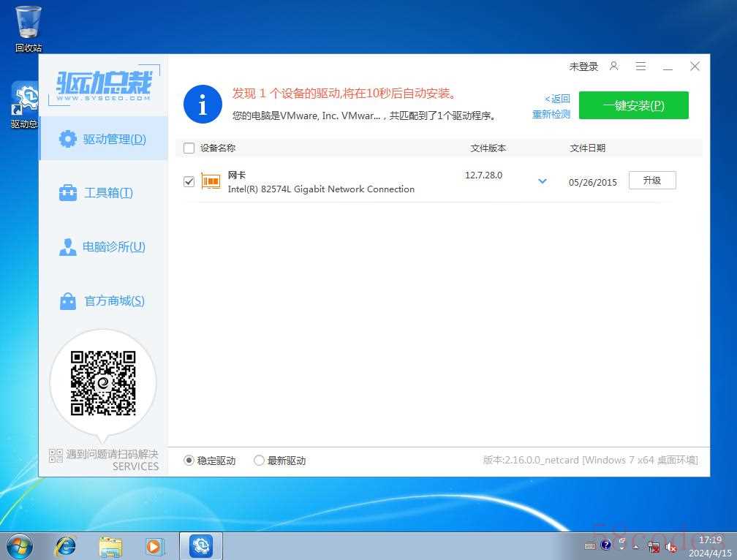Select the 最新驱动 radio option
The image size is (737, 560).
pos(259,461)
